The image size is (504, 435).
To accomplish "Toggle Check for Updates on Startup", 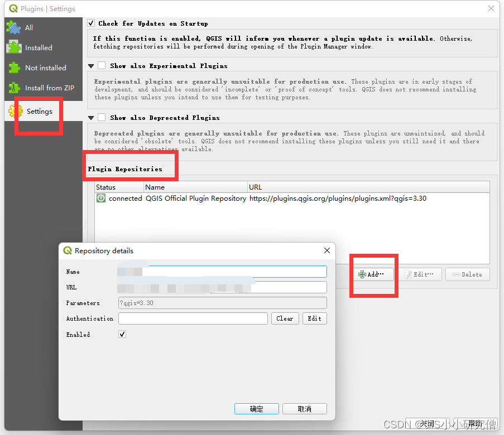I will pyautogui.click(x=91, y=23).
